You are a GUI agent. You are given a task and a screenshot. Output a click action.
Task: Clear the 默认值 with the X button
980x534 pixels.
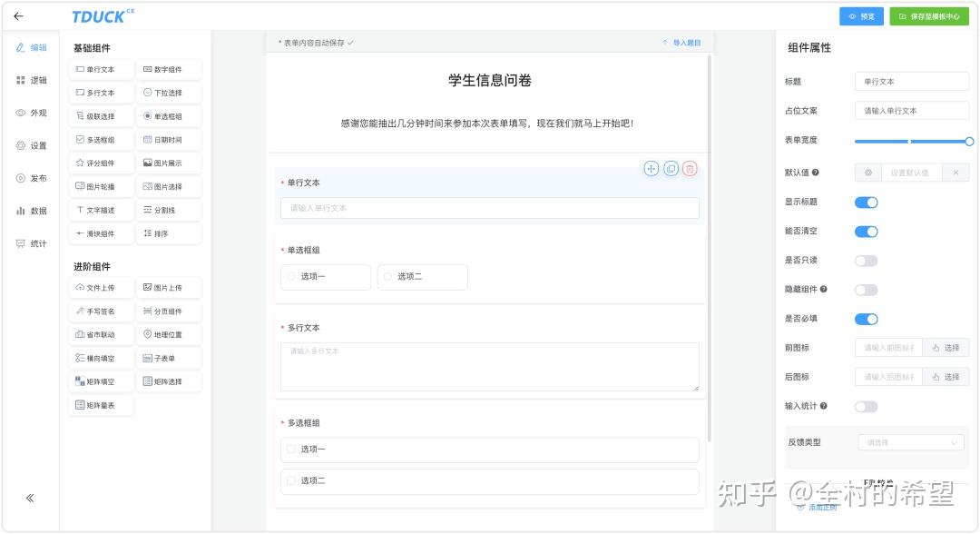(x=955, y=173)
